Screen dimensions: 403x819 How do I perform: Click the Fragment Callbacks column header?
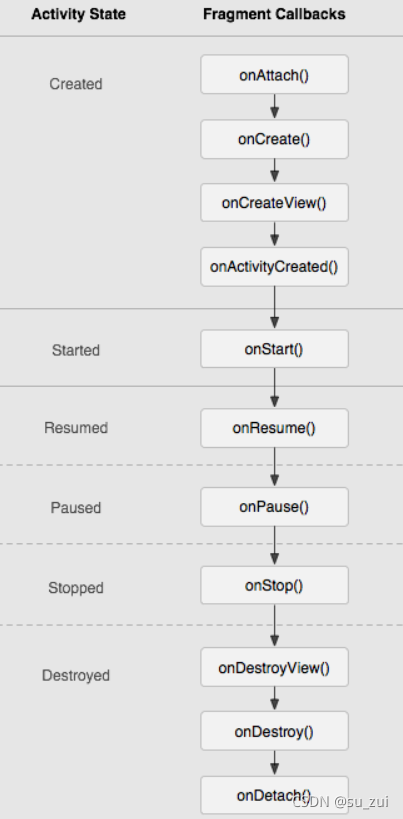[x=274, y=14]
